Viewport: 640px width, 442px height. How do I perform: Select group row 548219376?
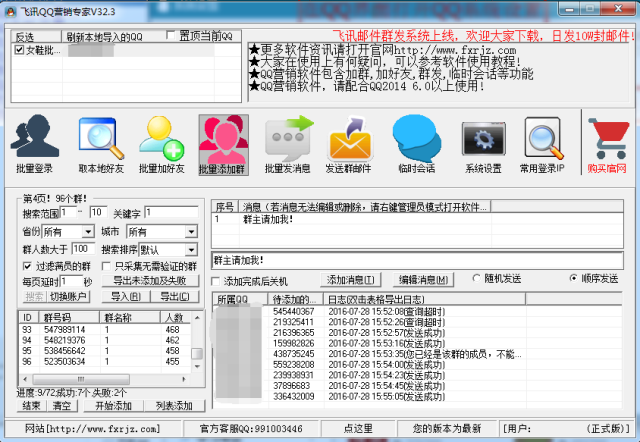(105, 340)
